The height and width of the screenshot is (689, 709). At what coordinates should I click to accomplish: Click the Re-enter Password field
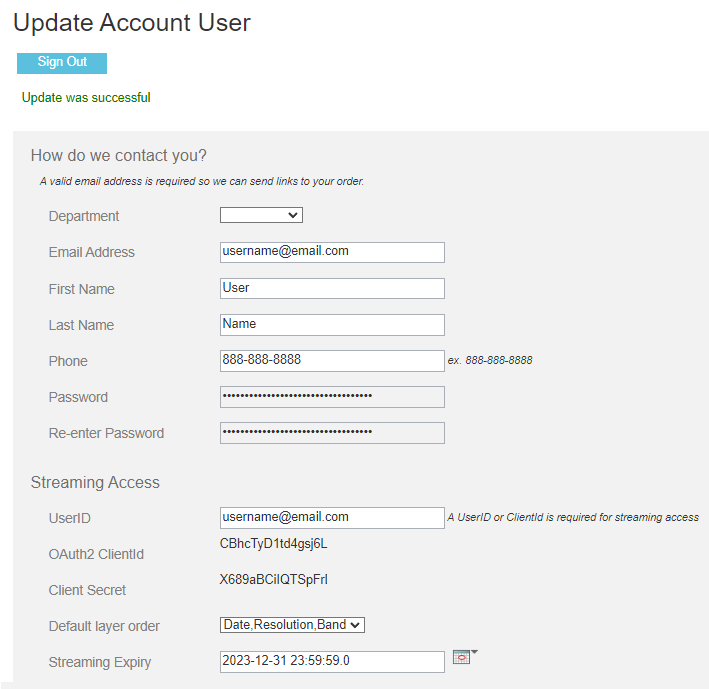332,433
